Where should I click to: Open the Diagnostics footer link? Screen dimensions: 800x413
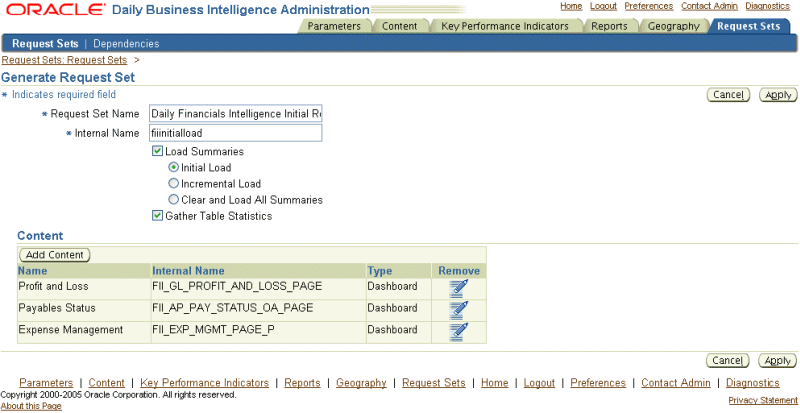(x=753, y=383)
